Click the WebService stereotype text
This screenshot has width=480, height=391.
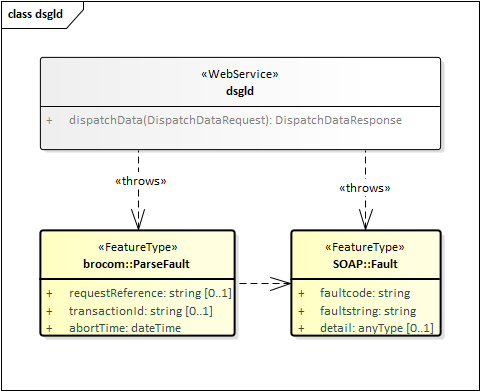click(240, 74)
